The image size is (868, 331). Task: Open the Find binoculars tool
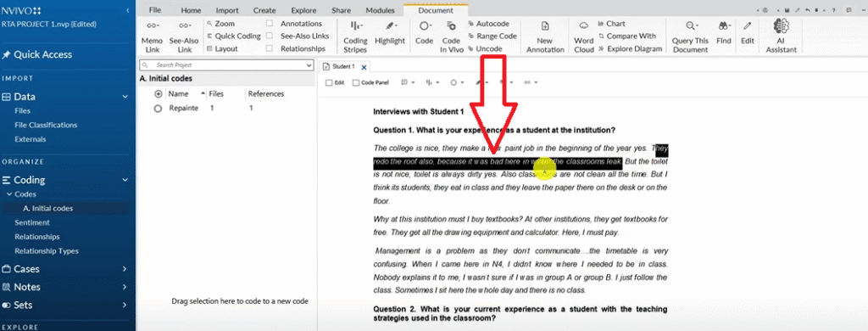click(x=724, y=33)
